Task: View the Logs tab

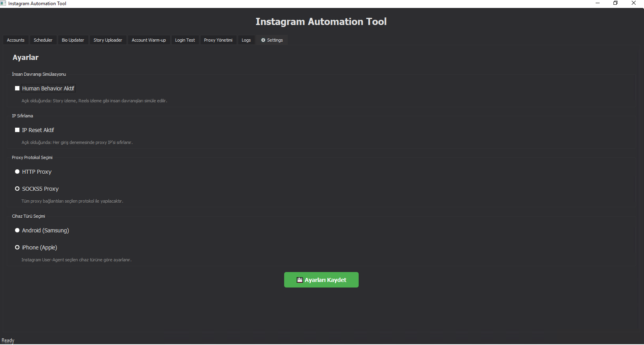Action: coord(246,40)
